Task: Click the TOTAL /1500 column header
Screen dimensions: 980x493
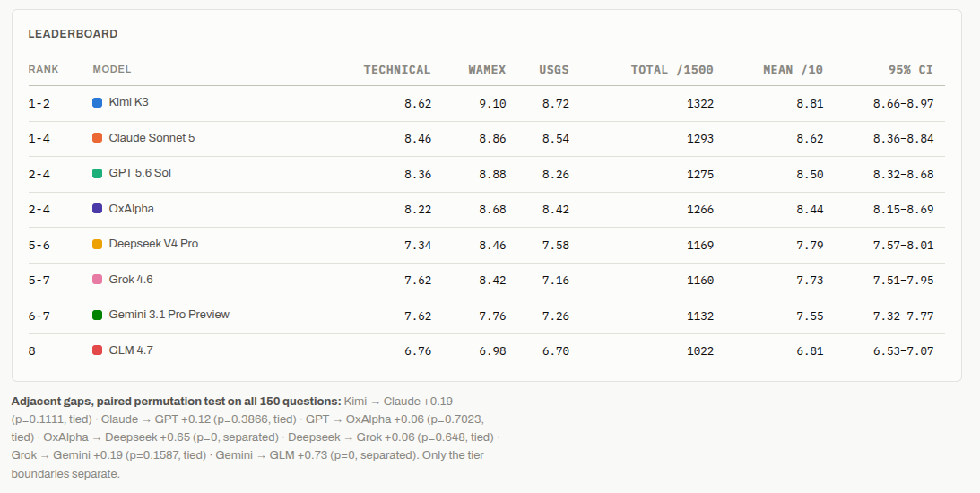Action: click(x=672, y=69)
